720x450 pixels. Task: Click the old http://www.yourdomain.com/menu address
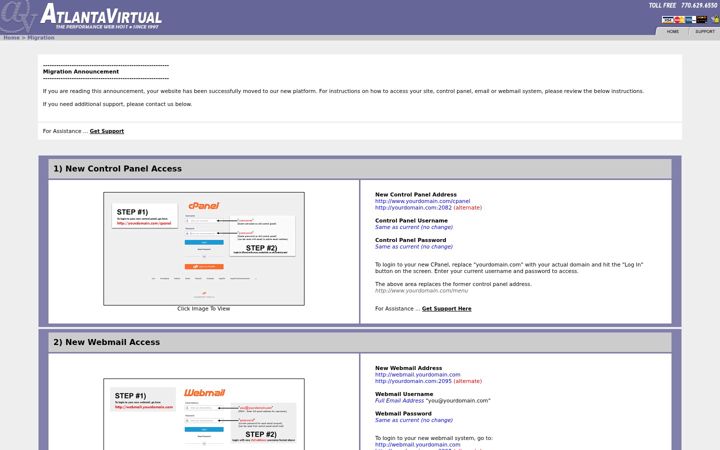pyautogui.click(x=422, y=291)
